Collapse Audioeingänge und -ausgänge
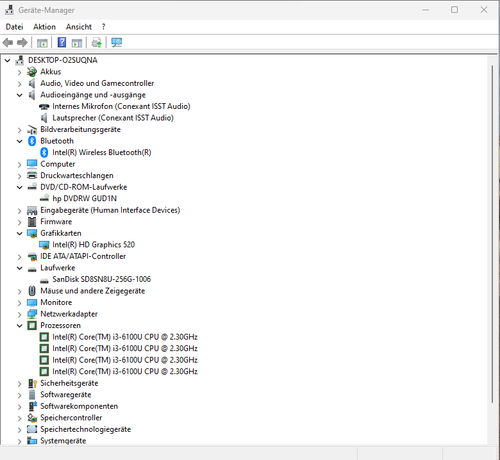Viewport: 500px width, 460px height. point(20,95)
